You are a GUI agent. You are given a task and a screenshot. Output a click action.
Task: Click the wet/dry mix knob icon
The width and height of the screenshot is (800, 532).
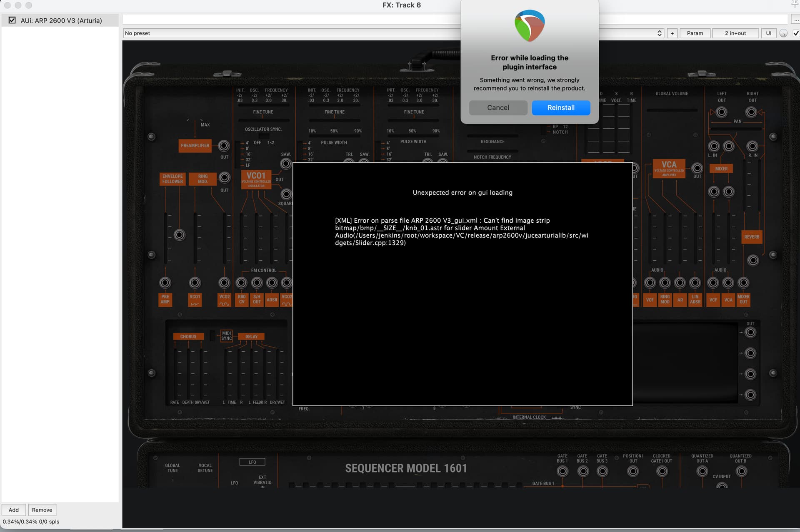coord(783,33)
